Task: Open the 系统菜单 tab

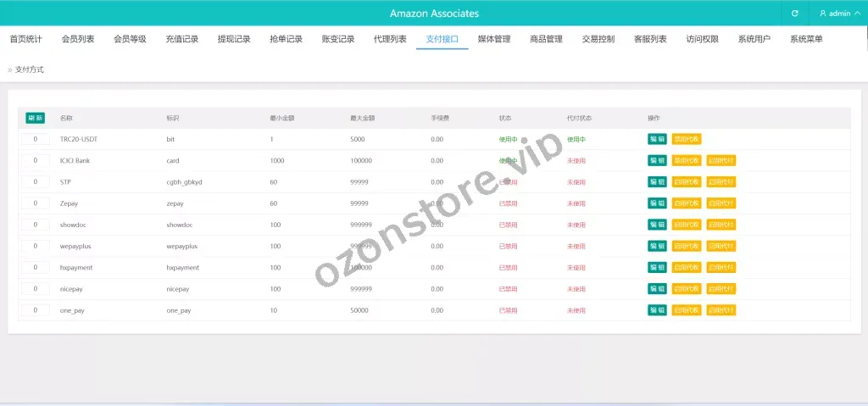Action: 806,39
